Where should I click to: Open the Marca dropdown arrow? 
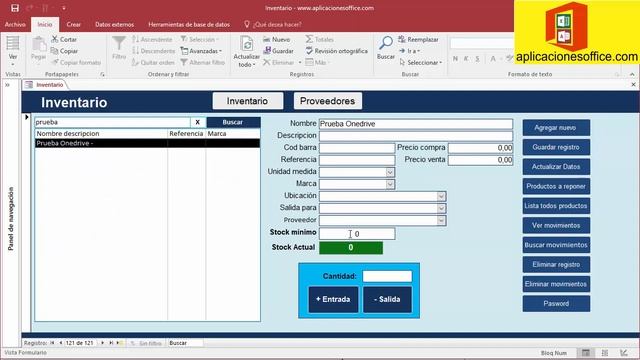(390, 184)
